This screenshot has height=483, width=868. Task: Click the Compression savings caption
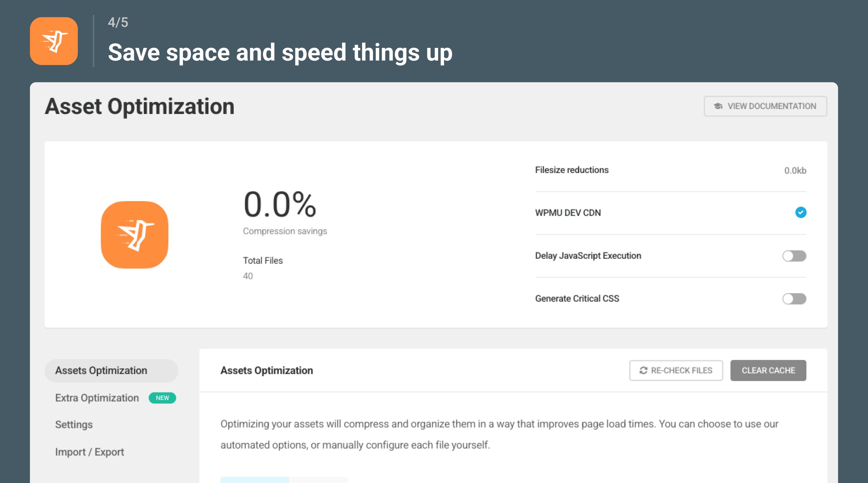pyautogui.click(x=285, y=231)
